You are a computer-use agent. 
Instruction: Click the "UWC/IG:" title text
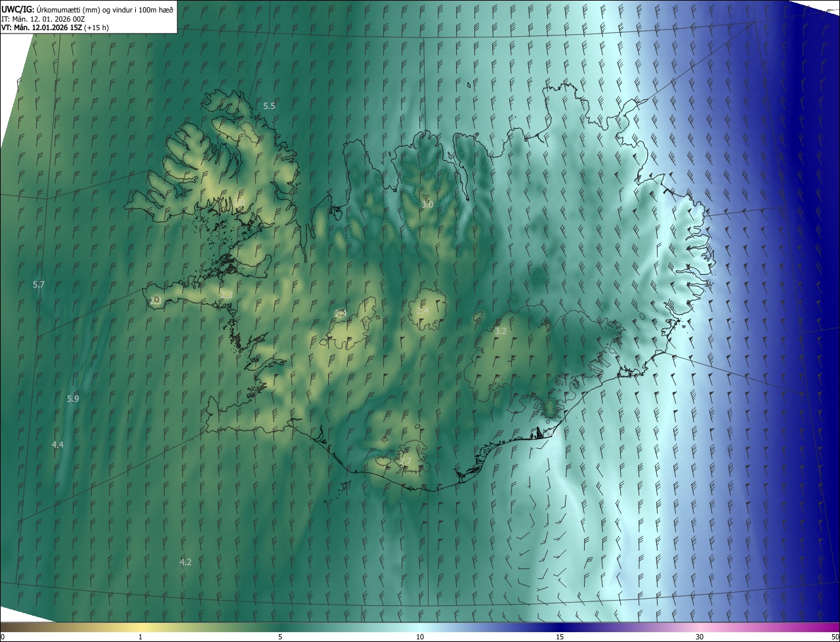coord(18,9)
